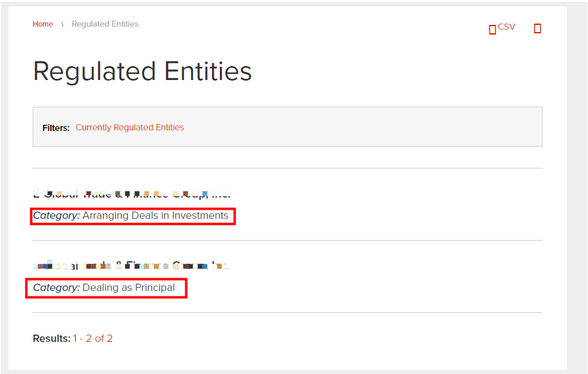Open the entity above Dealing as Principal
The image size is (588, 374).
tap(131, 265)
